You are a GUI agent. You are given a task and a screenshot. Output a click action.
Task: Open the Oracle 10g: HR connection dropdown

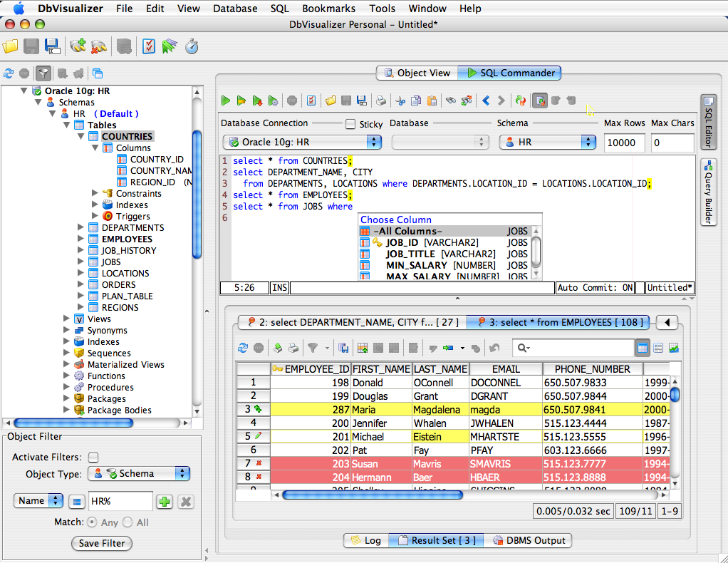pos(302,142)
